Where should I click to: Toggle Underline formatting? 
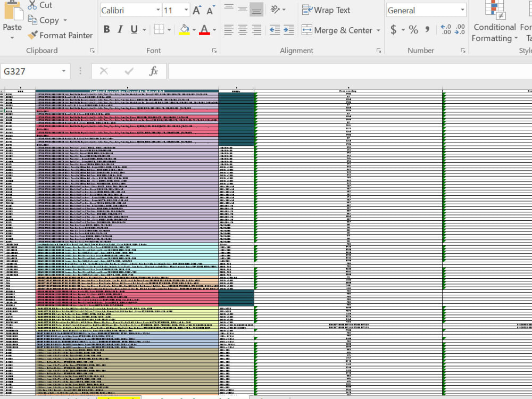coord(135,29)
